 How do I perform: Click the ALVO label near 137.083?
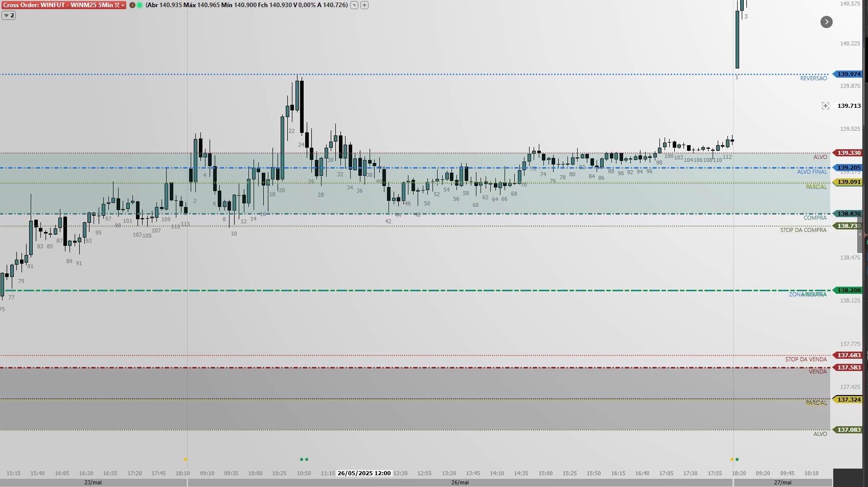point(820,434)
